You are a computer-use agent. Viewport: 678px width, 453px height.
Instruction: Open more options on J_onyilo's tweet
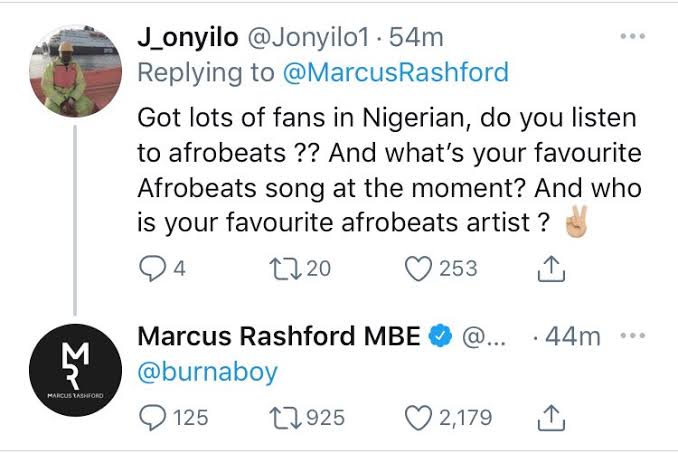(x=633, y=37)
